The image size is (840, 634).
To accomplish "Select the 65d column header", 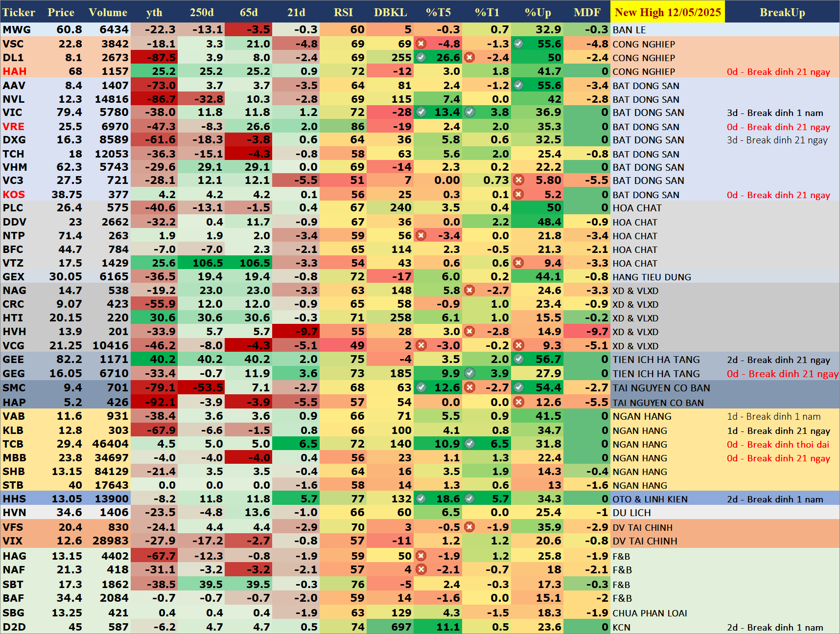I will click(249, 12).
